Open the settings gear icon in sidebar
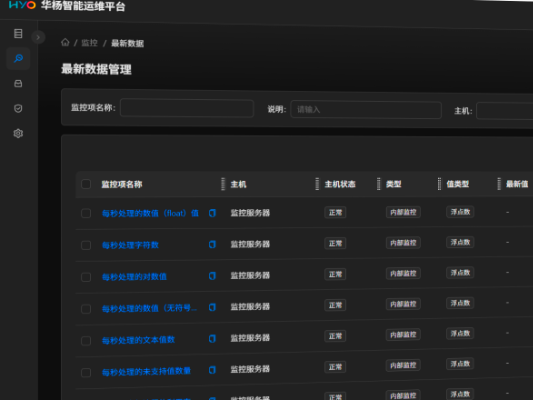 (18, 133)
